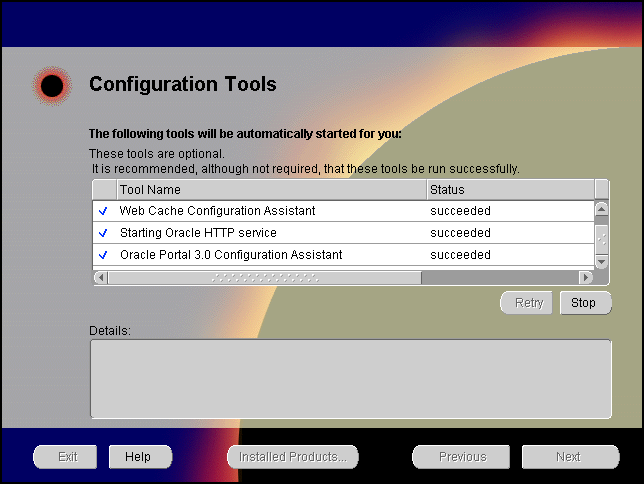Click the horizontal scroll right arrow
Image resolution: width=644 pixels, height=484 pixels.
click(586, 278)
